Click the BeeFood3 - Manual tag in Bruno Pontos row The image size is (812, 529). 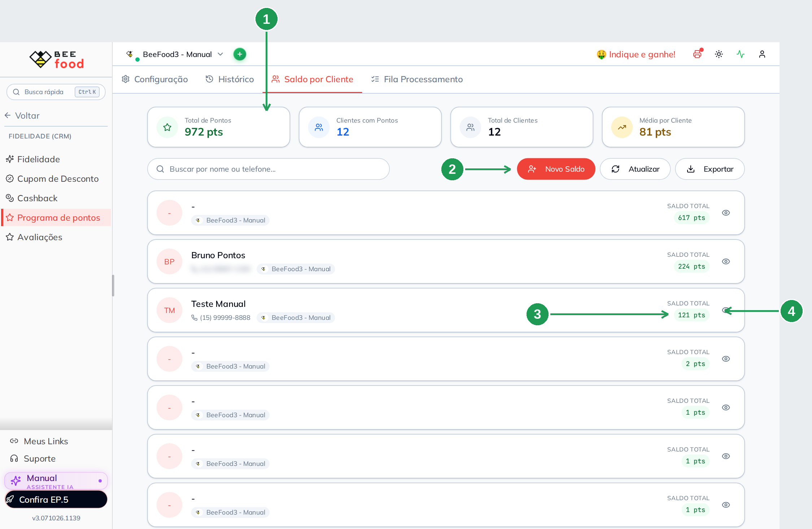296,269
